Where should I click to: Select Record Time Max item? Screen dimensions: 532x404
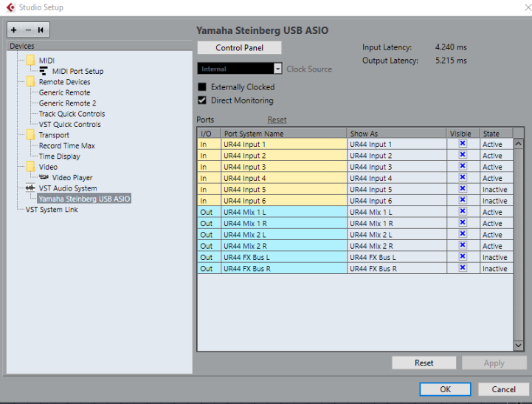(x=67, y=145)
